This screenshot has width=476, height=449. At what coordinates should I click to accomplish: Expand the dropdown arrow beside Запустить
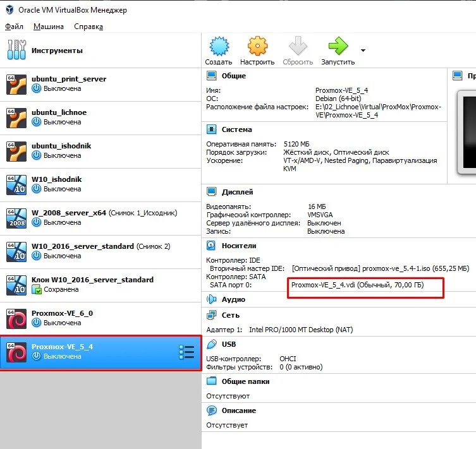tap(363, 51)
